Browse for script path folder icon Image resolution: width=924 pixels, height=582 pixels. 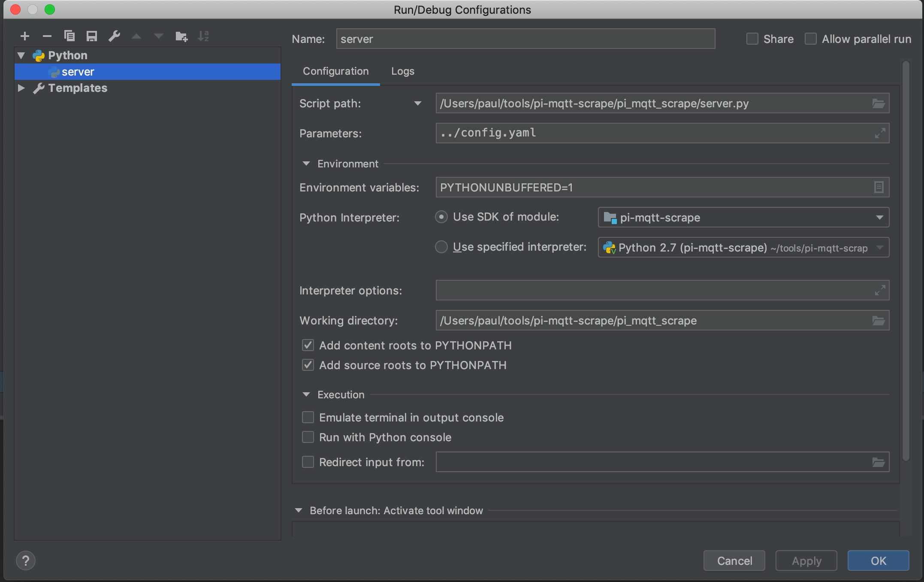click(x=878, y=103)
